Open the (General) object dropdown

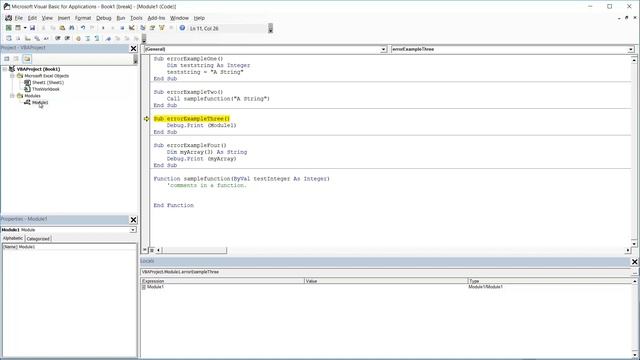383,49
